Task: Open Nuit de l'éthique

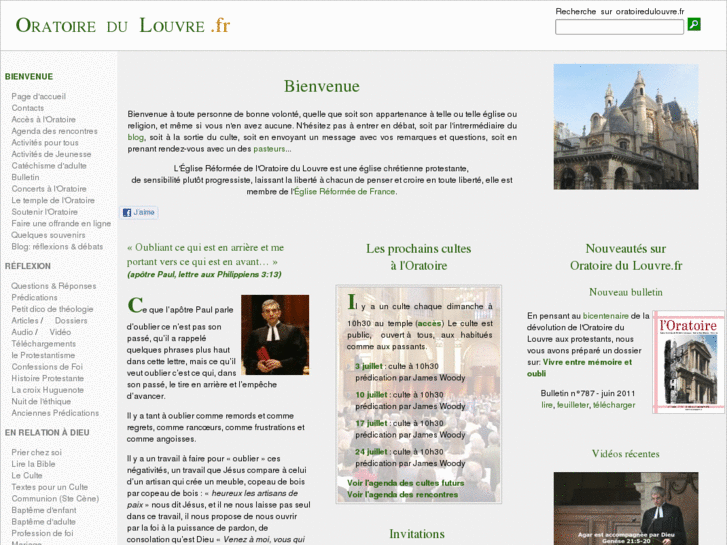Action: coord(41,402)
